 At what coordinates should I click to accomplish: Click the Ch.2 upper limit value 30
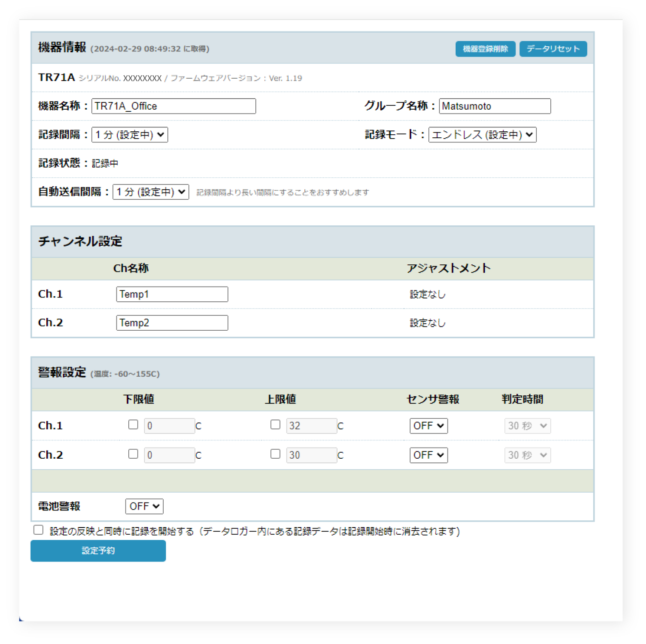click(x=312, y=455)
